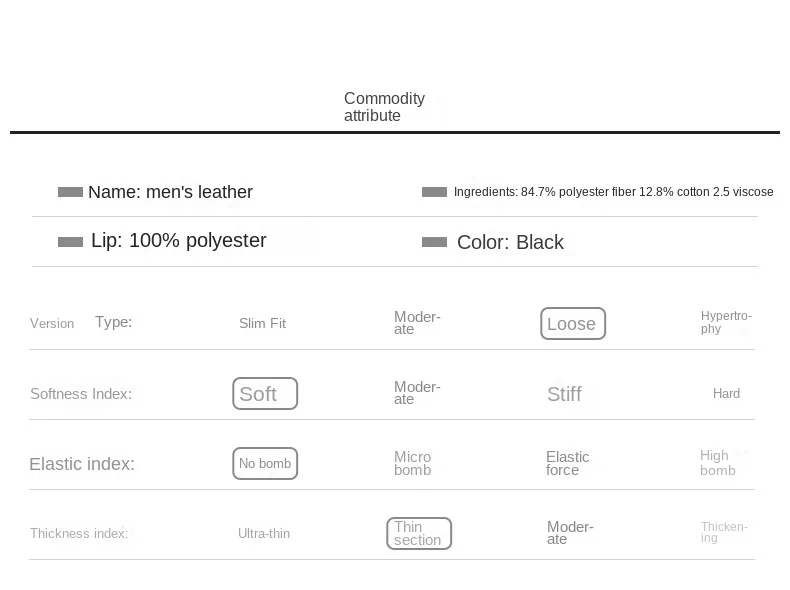The image size is (790, 590).
Task: Click the Name: men's leather text
Action: (170, 192)
